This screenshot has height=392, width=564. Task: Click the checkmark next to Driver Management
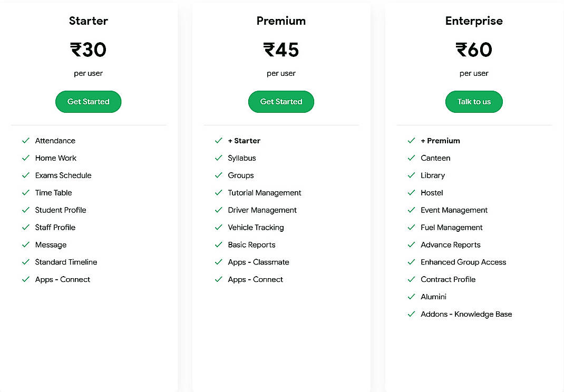(219, 210)
